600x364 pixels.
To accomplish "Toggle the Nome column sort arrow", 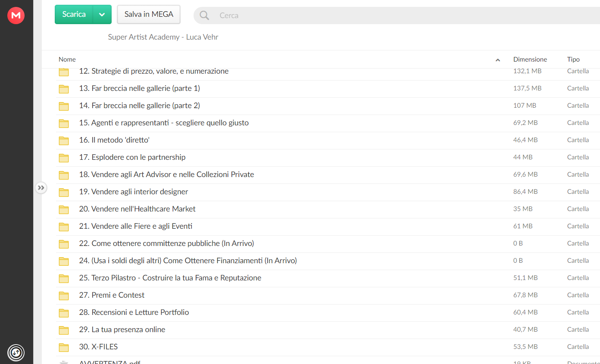I will (498, 60).
